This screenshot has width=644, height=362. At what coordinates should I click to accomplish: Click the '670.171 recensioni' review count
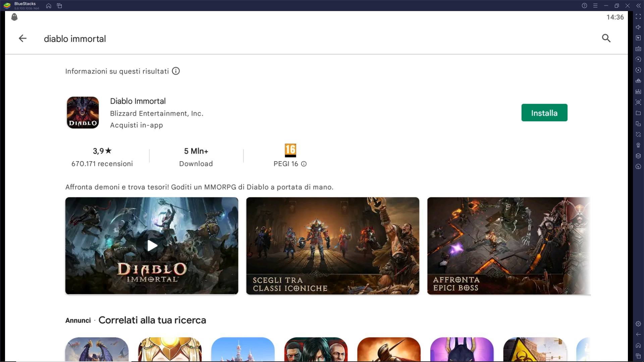coord(102,164)
